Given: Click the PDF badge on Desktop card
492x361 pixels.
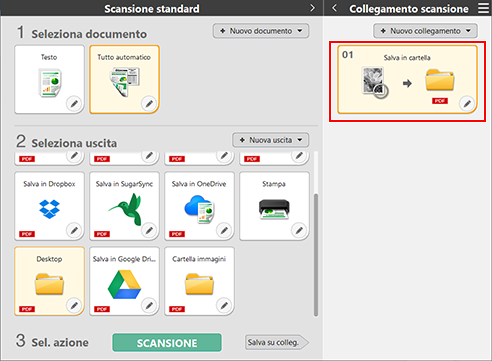Looking at the screenshot, I should pos(27,309).
